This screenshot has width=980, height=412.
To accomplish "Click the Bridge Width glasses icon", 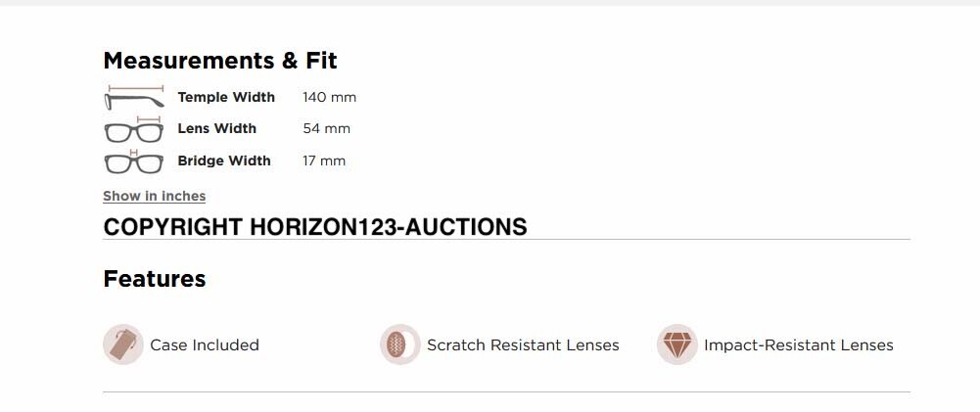I will pos(133,161).
